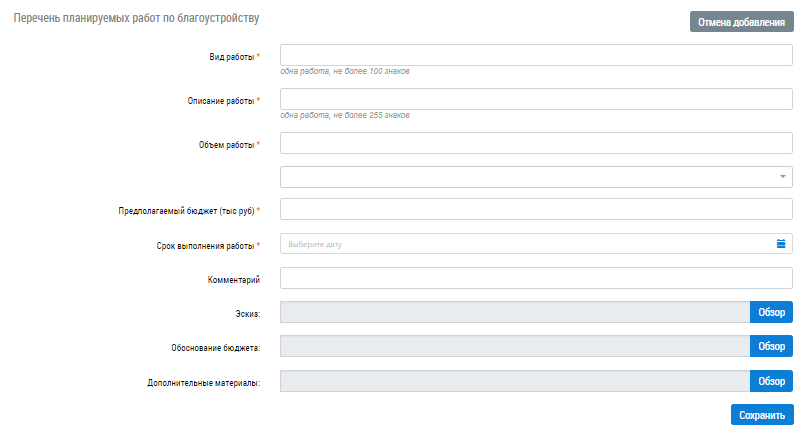Click into the Описание работы input box
Viewport: 802px width, 432px height.
[x=536, y=99]
